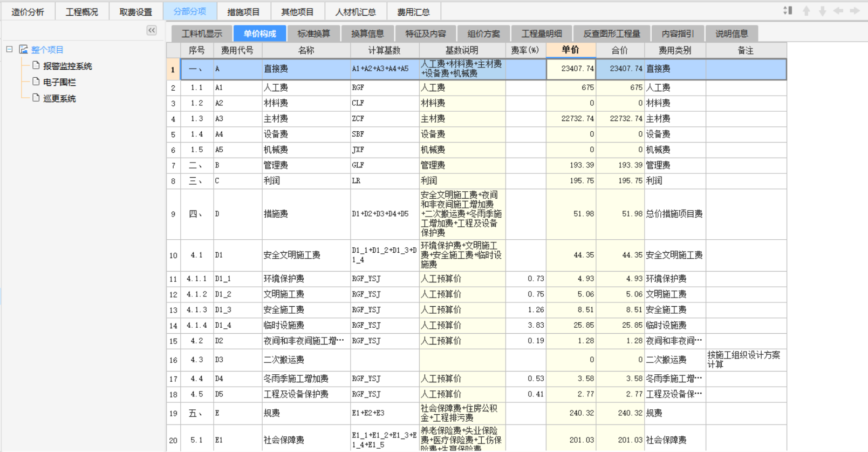Image resolution: width=868 pixels, height=452 pixels.
Task: Show the 工料机显示 sub-tab
Action: (x=202, y=33)
